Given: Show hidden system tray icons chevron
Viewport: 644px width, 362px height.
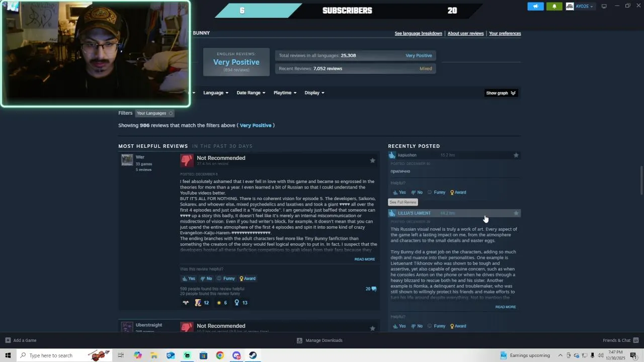Looking at the screenshot, I should (x=560, y=355).
